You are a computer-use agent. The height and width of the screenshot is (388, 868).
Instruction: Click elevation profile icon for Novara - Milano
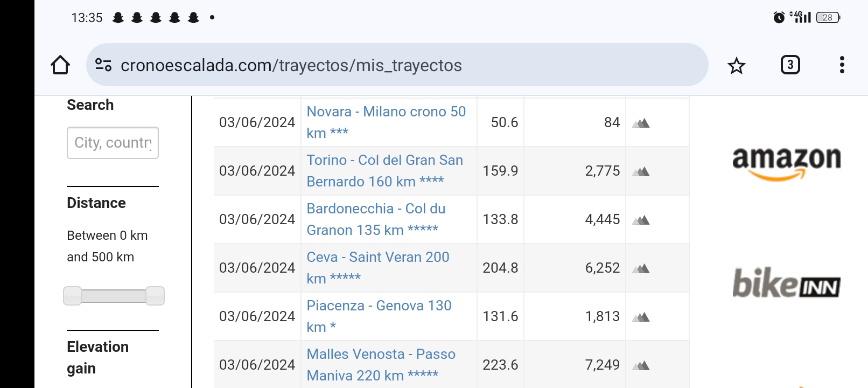pyautogui.click(x=641, y=123)
